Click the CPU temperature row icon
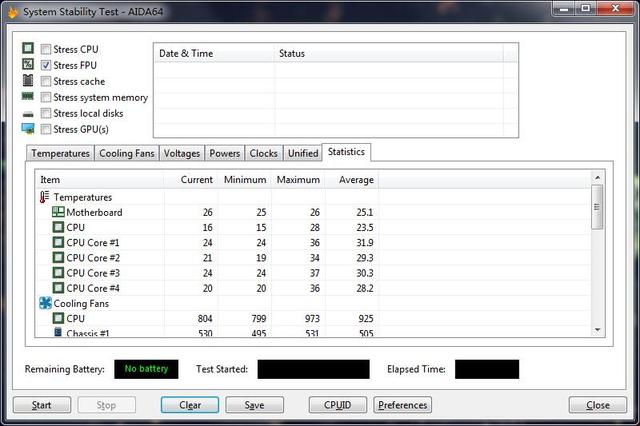Screen dimensions: 640x426 (x=58, y=227)
